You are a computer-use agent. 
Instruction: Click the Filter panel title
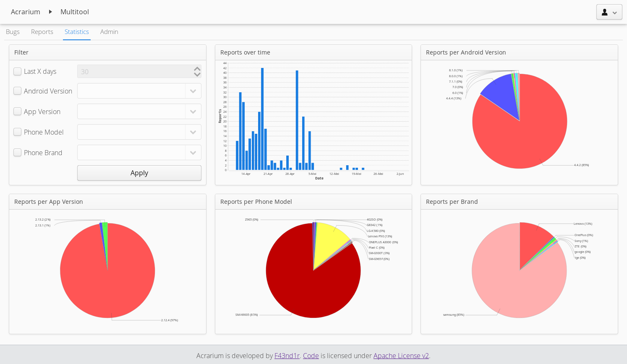21,52
